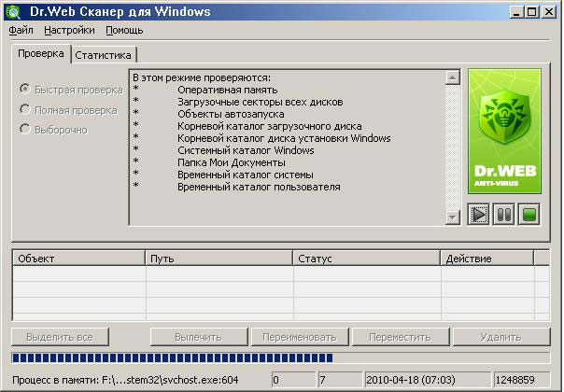Screen dimensions: 564x392
Task: Stop the scan with the green square button
Action: [529, 215]
